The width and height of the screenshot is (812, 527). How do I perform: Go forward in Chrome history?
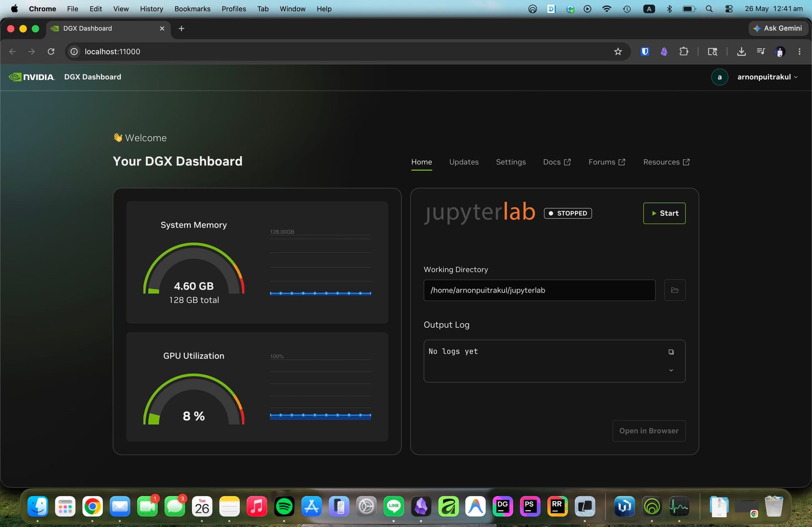pyautogui.click(x=32, y=52)
